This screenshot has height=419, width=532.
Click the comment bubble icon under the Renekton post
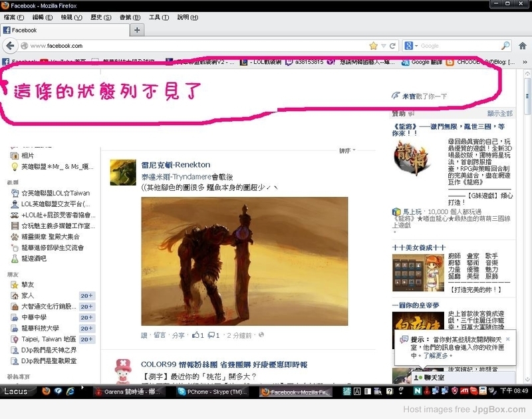point(211,335)
